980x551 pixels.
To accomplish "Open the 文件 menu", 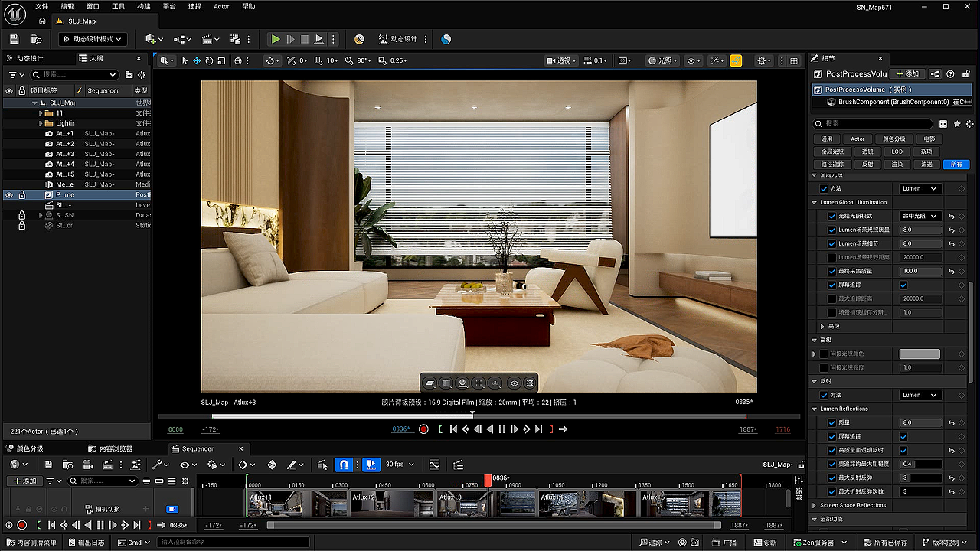I will 41,6.
